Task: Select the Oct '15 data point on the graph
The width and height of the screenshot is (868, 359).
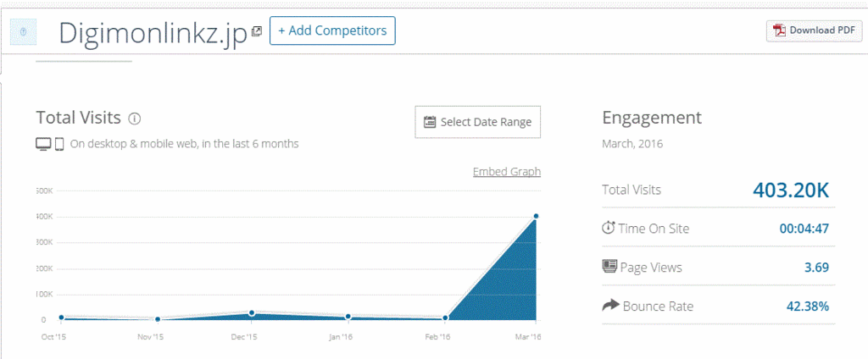Action: coord(61,318)
